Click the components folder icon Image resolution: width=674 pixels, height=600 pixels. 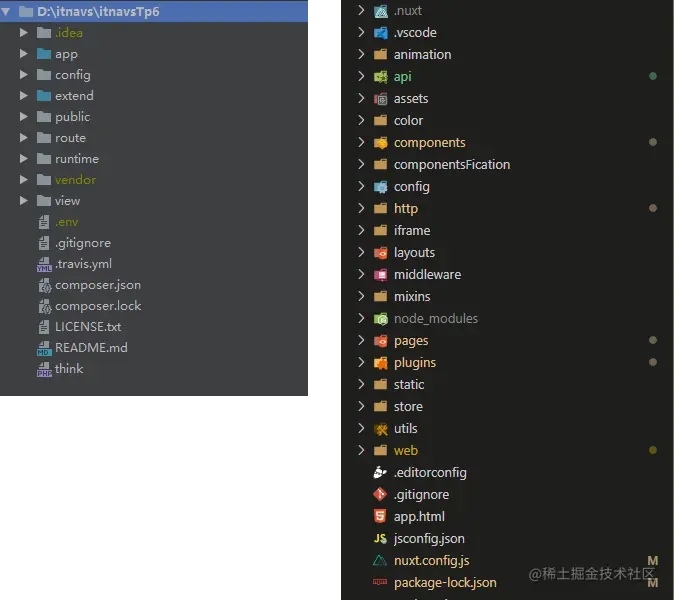[x=381, y=143]
